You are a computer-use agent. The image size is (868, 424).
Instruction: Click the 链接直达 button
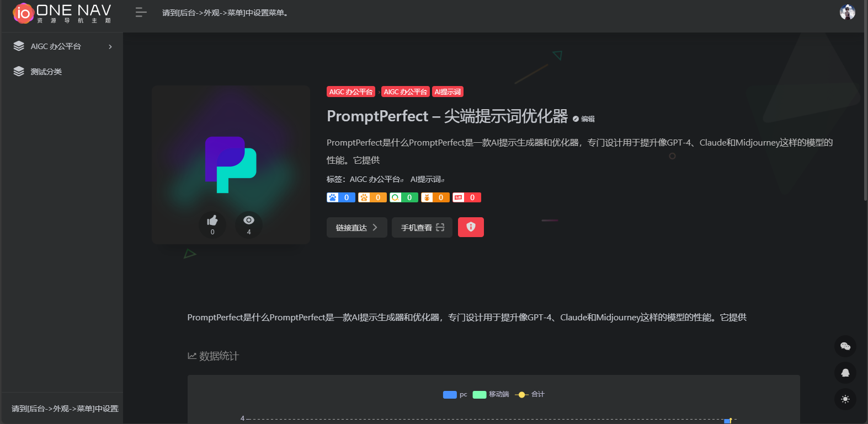pos(357,227)
